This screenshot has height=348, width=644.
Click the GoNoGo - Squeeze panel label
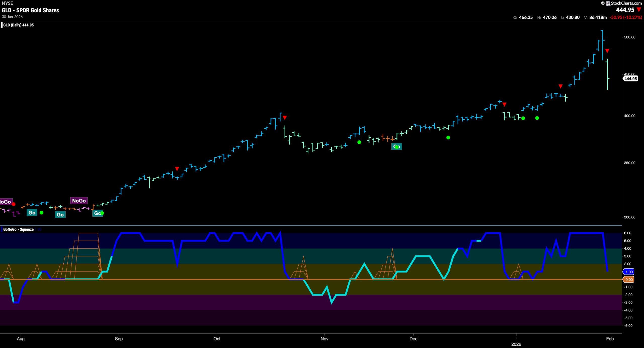[18, 229]
